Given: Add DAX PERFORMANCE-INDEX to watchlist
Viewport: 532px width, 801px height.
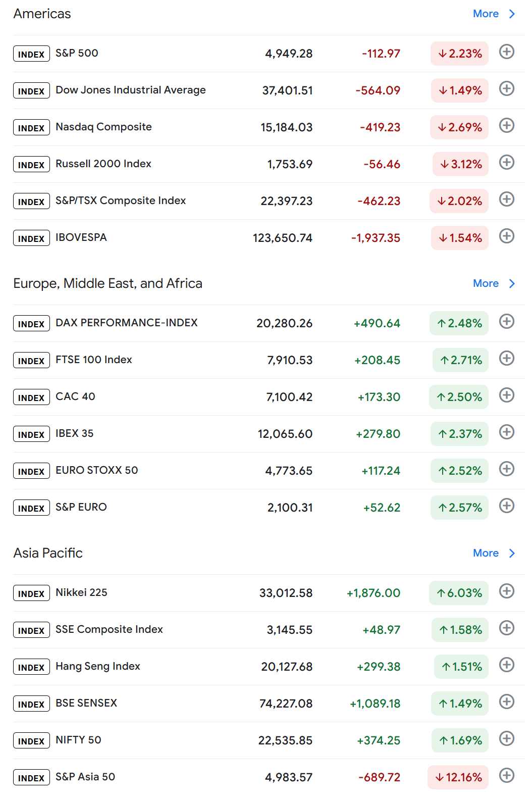Looking at the screenshot, I should click(x=507, y=321).
